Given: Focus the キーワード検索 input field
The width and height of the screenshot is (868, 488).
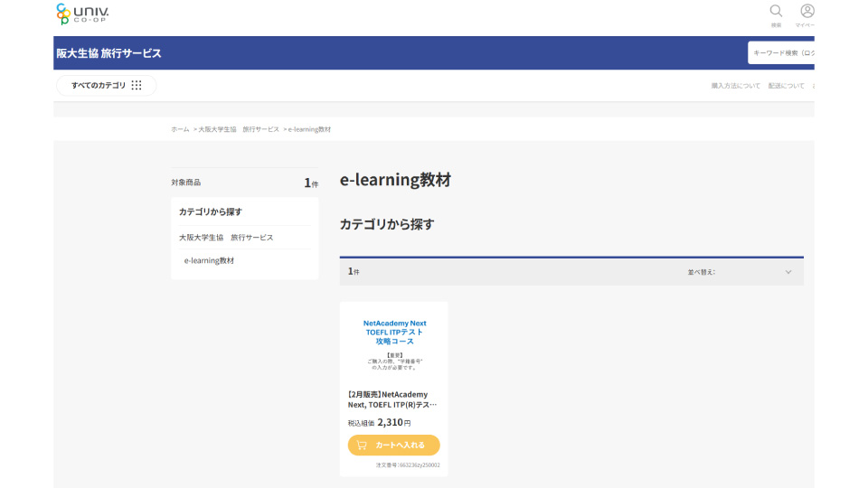Looking at the screenshot, I should tap(783, 53).
